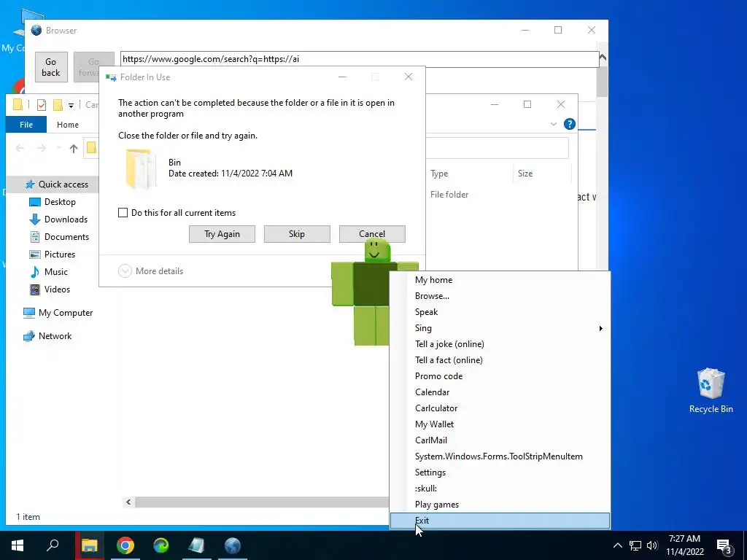
Task: Open Settings from the context menu
Action: pyautogui.click(x=500, y=472)
